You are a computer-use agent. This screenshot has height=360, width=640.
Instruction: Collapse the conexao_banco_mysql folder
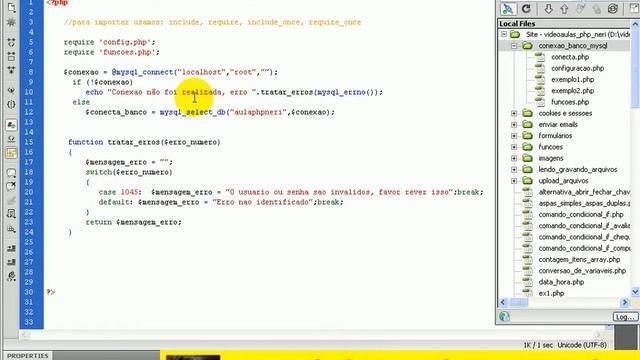pyautogui.click(x=514, y=46)
